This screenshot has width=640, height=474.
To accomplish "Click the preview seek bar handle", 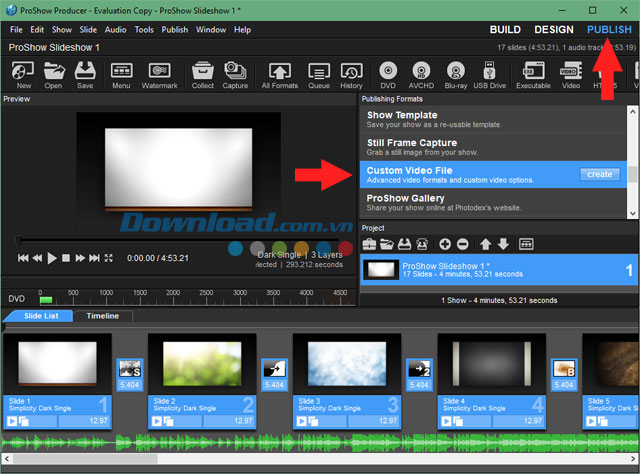I will point(18,240).
